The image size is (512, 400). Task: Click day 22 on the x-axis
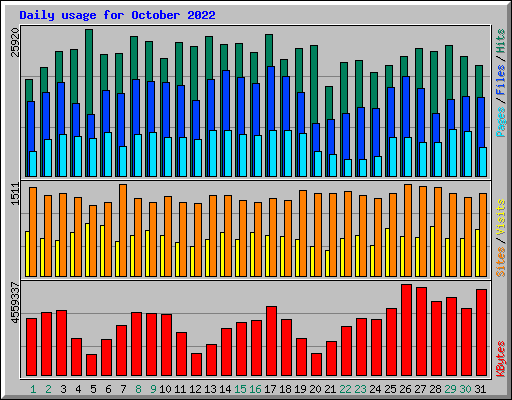tap(345, 389)
